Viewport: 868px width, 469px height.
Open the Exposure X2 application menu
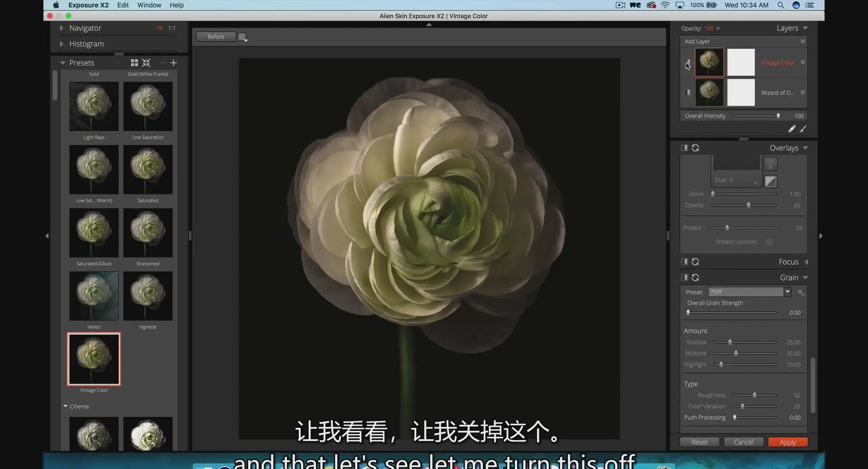(x=88, y=5)
